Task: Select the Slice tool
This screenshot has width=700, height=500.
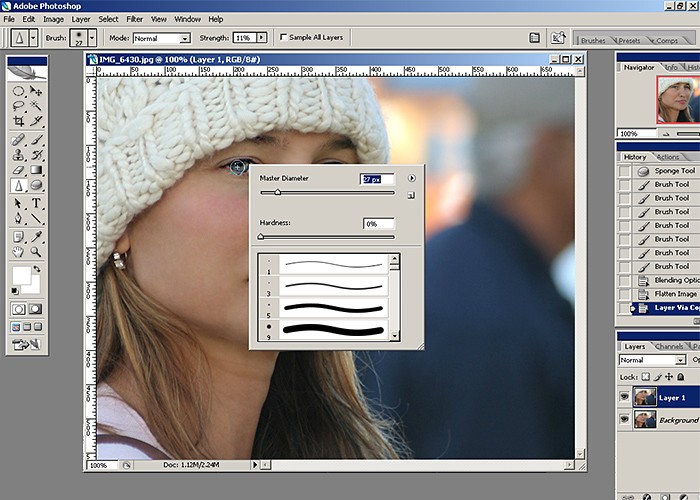Action: [x=36, y=121]
